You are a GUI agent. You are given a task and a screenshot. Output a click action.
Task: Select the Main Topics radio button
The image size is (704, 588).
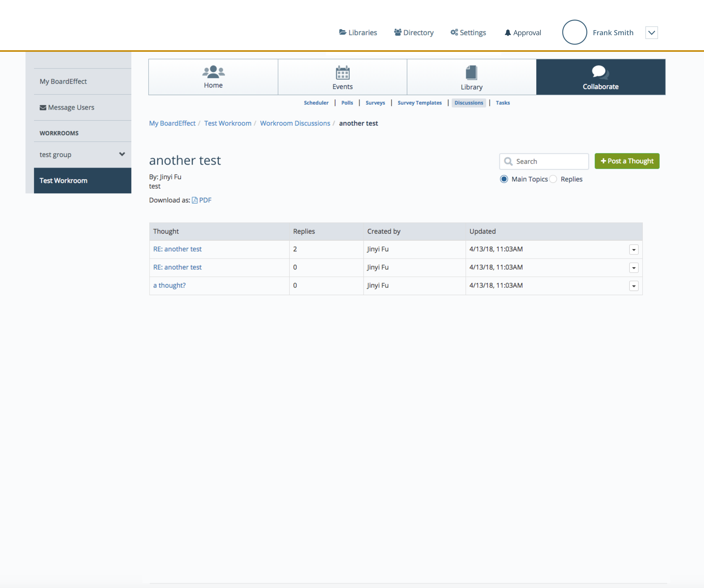coord(504,179)
